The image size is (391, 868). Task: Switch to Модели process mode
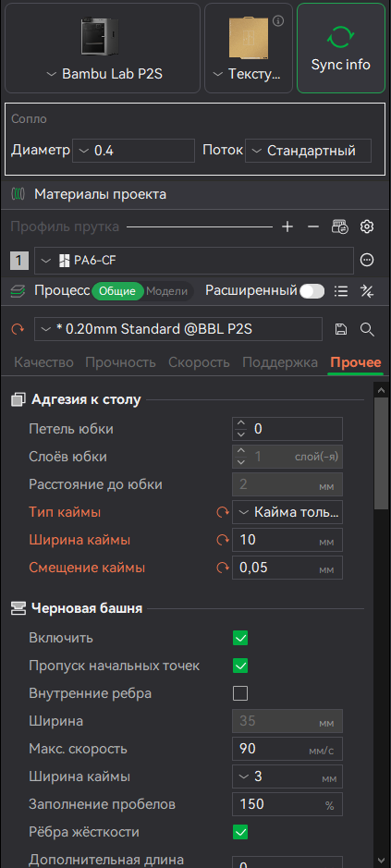pyautogui.click(x=166, y=291)
